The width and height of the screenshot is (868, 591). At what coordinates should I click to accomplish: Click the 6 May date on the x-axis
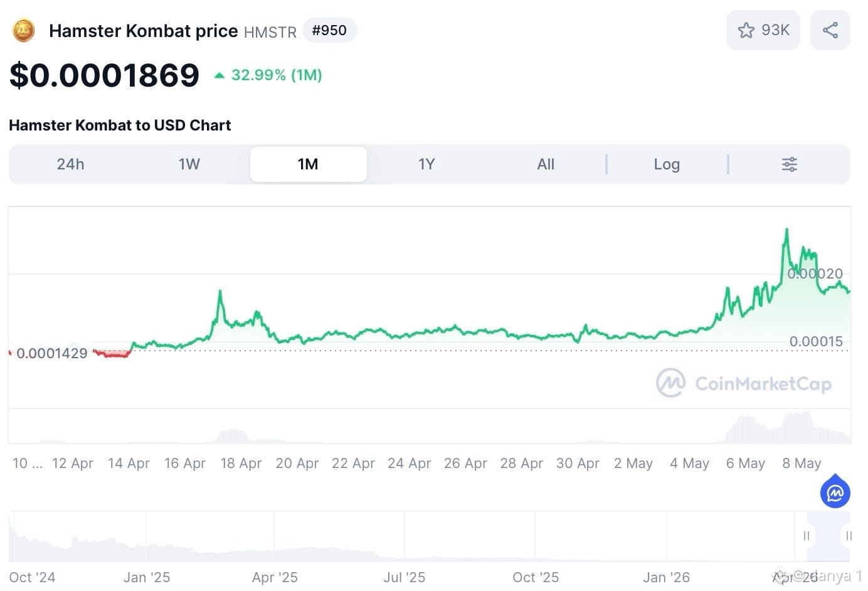click(746, 464)
